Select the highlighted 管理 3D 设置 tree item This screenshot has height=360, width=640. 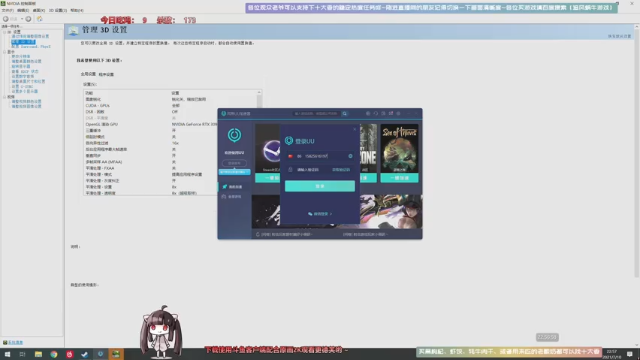pos(23,42)
